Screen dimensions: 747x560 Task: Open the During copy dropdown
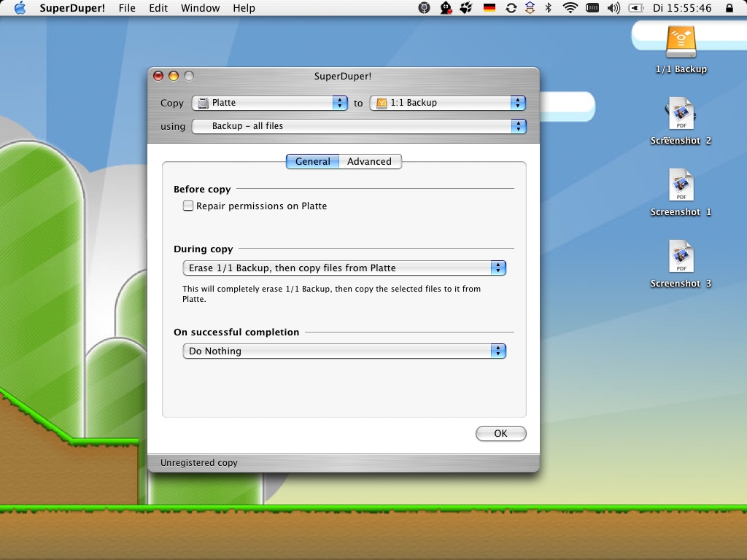point(344,268)
